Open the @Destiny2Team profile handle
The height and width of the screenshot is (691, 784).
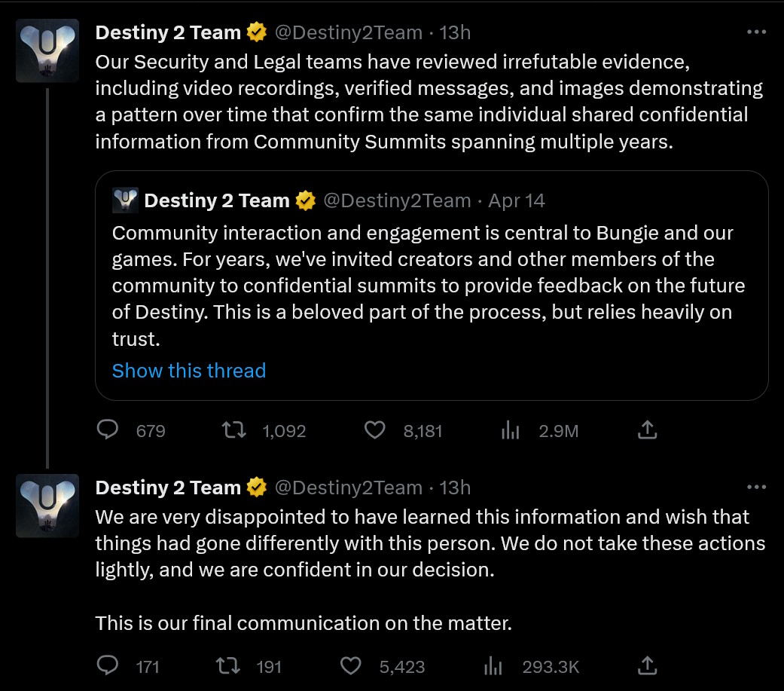tap(349, 32)
